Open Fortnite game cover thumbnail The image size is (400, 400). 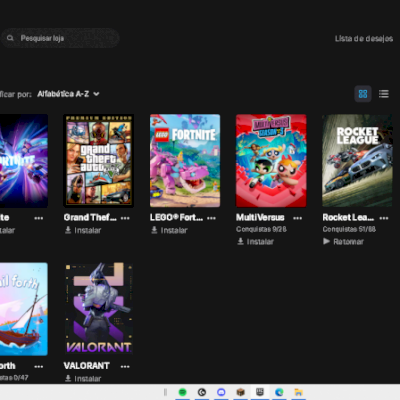point(24,161)
